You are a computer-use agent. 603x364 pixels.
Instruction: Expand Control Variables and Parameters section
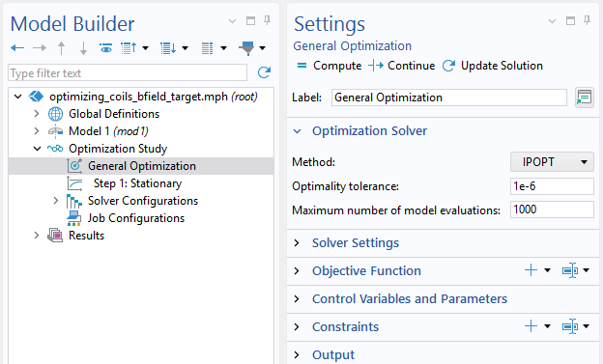(297, 299)
